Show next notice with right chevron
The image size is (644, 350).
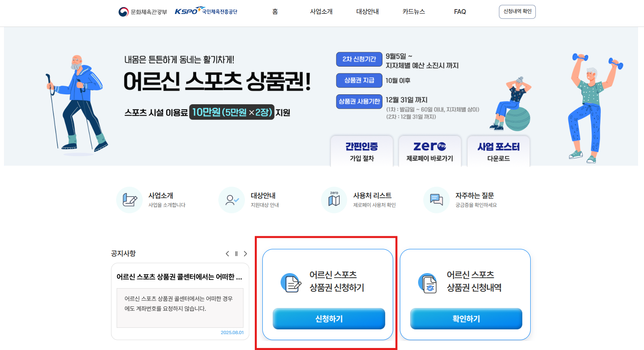pos(245,254)
